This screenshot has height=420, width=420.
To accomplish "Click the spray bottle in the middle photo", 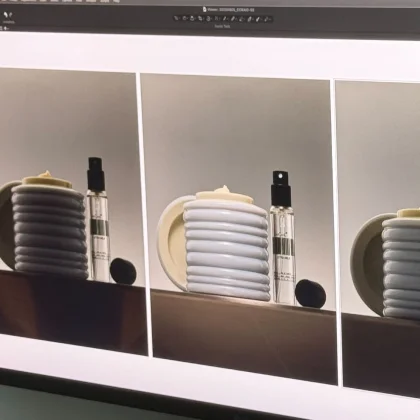I will click(x=283, y=238).
